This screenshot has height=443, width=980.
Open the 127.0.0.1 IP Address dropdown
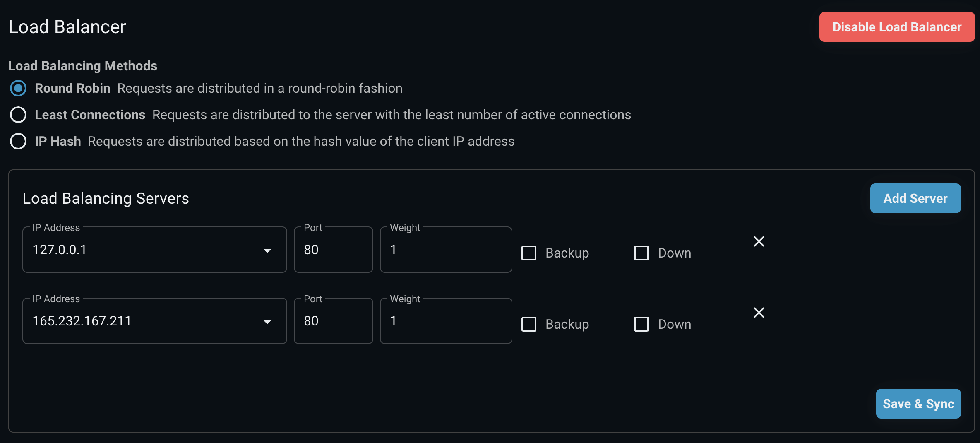(x=268, y=250)
